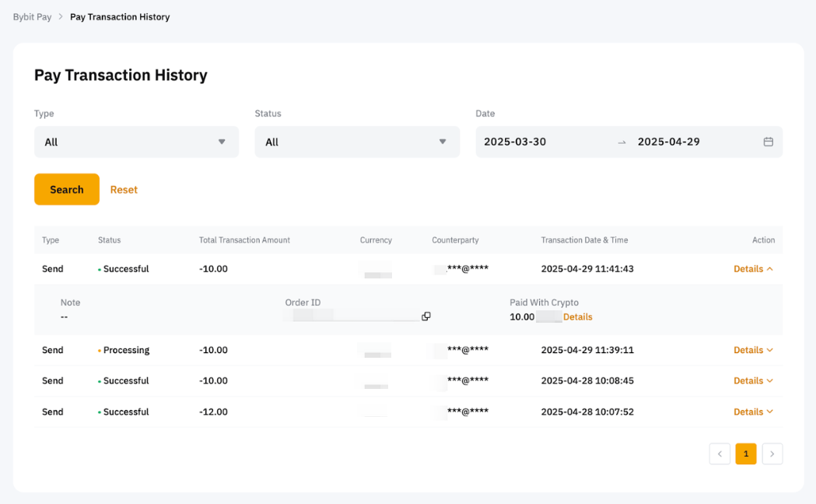Collapse details of 11:41:43 transaction

click(x=753, y=269)
